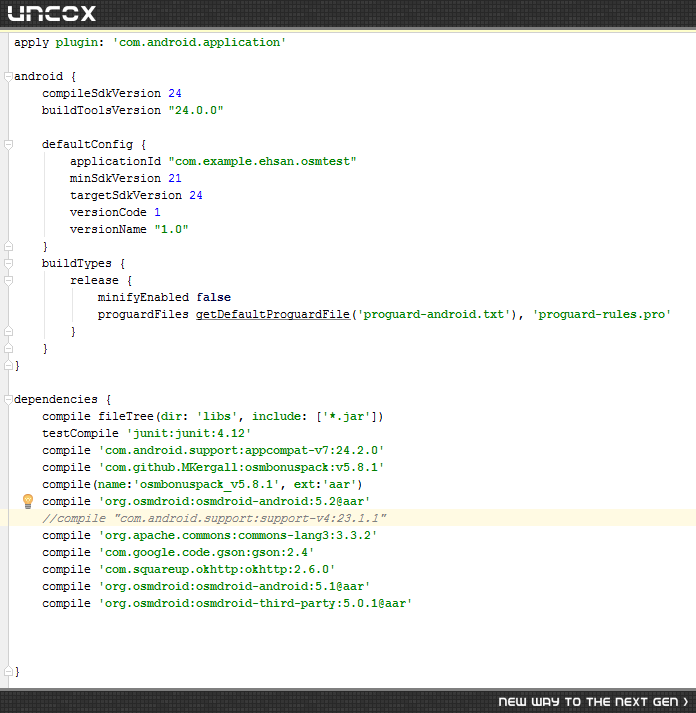Click 'osmbonuspack_v5.8.1' name string
This screenshot has width=696, height=713.
tap(206, 485)
